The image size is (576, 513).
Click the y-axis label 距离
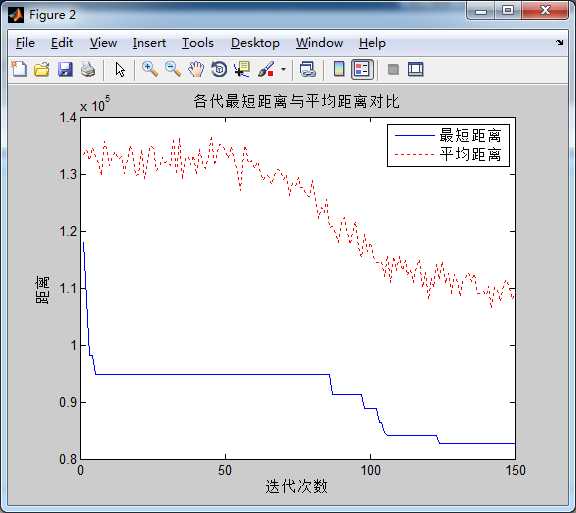point(42,290)
